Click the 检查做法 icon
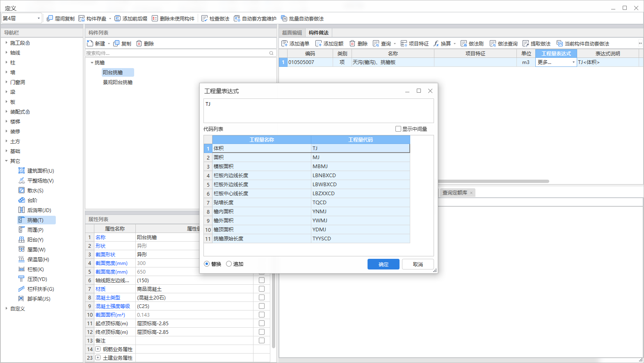The width and height of the screenshot is (644, 363). [x=205, y=18]
